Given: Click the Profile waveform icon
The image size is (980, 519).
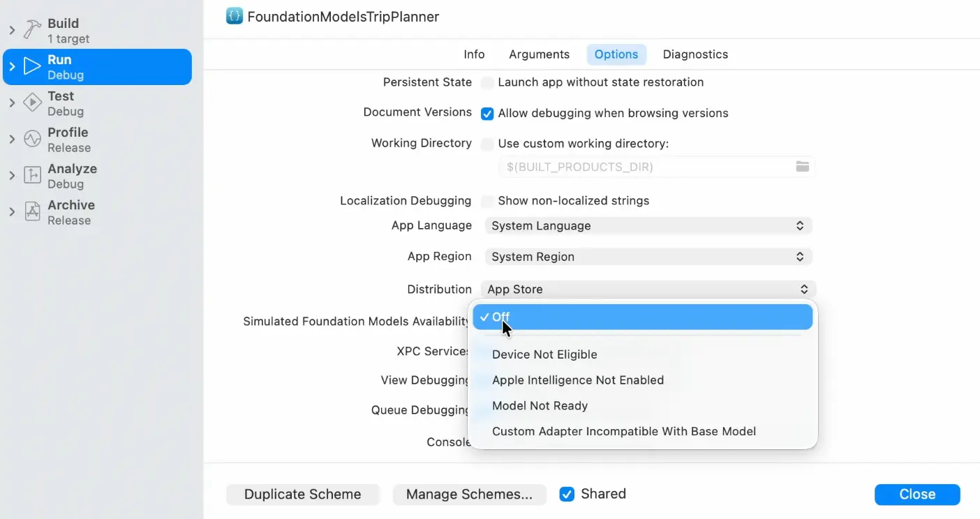Looking at the screenshot, I should 32,139.
